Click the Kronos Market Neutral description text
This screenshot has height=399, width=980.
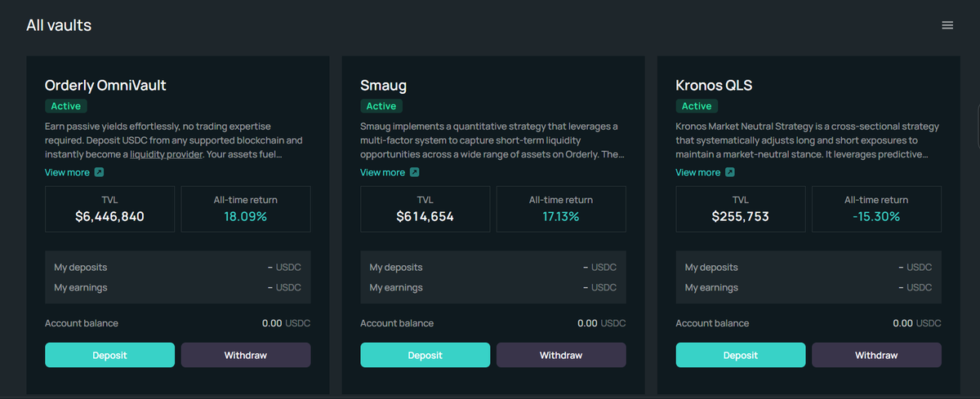807,140
